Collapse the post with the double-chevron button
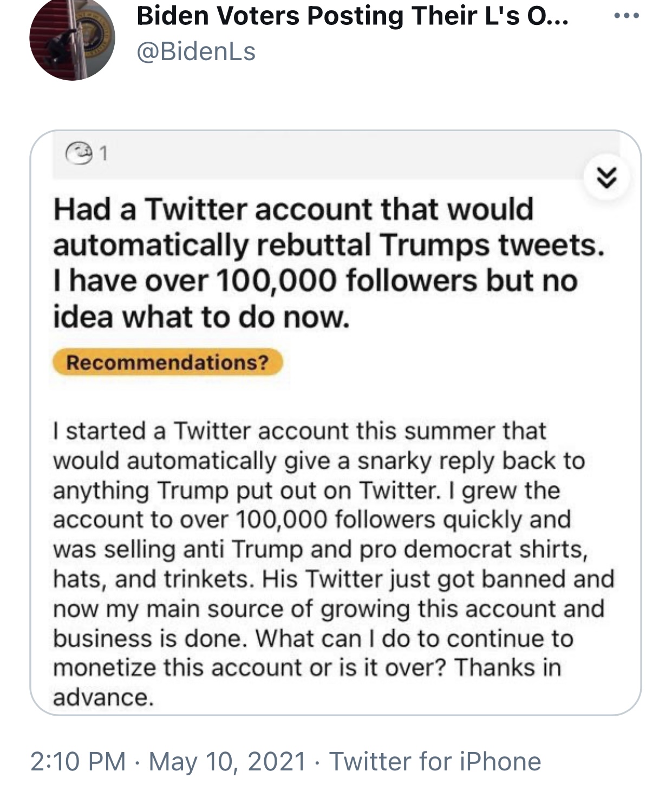Screen dimensions: 672x791 [607, 178]
